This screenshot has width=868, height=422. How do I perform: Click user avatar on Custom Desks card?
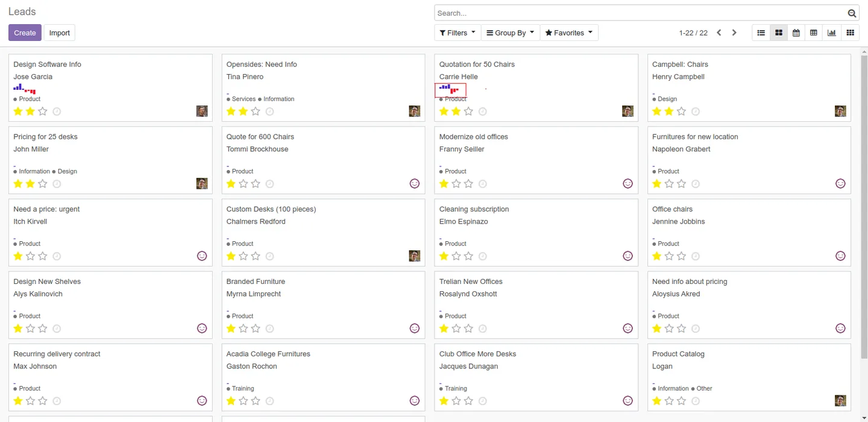tap(415, 256)
